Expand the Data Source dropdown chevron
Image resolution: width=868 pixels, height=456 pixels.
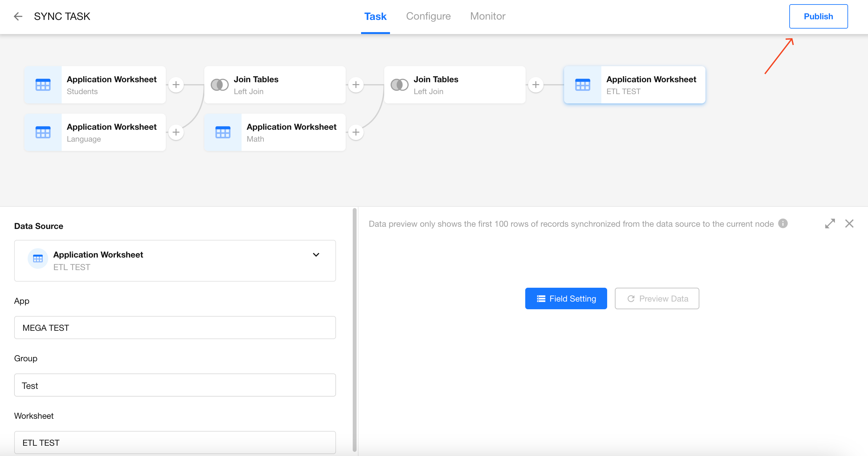pyautogui.click(x=316, y=255)
